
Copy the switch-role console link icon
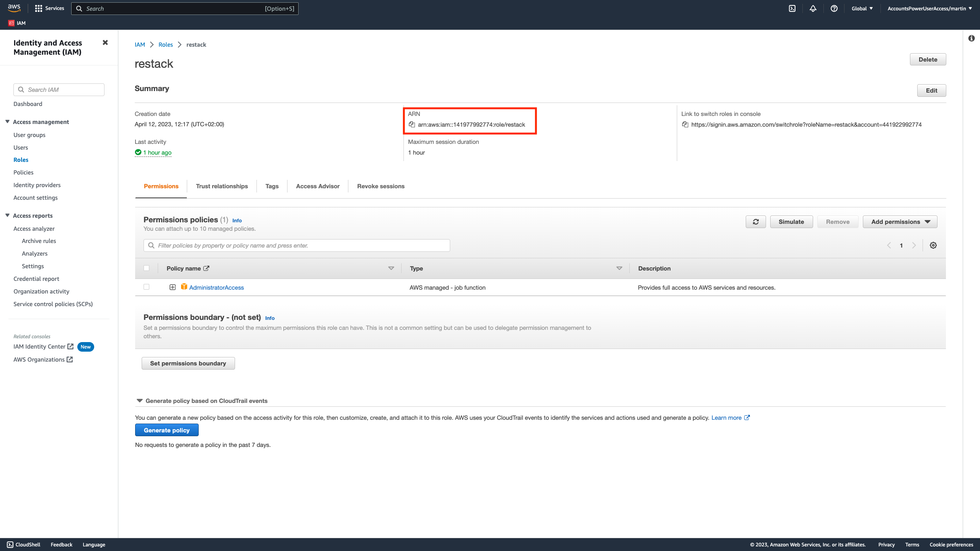coord(685,124)
